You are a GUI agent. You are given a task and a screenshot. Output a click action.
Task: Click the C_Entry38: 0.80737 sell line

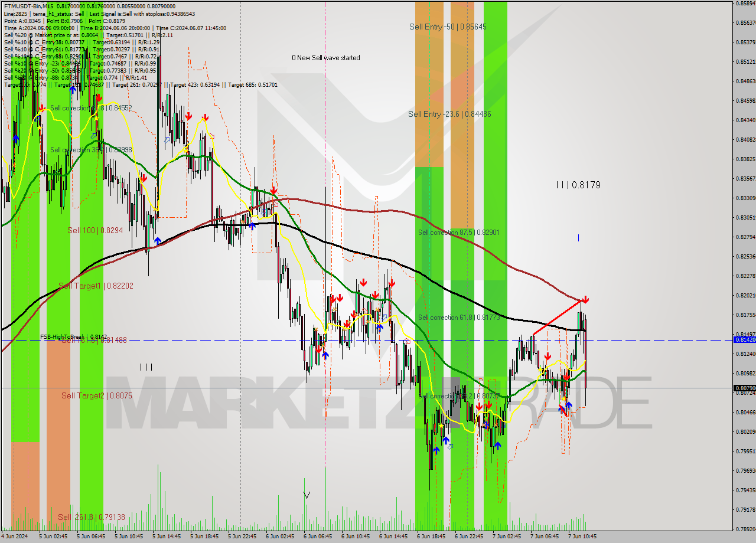[x=82, y=42]
